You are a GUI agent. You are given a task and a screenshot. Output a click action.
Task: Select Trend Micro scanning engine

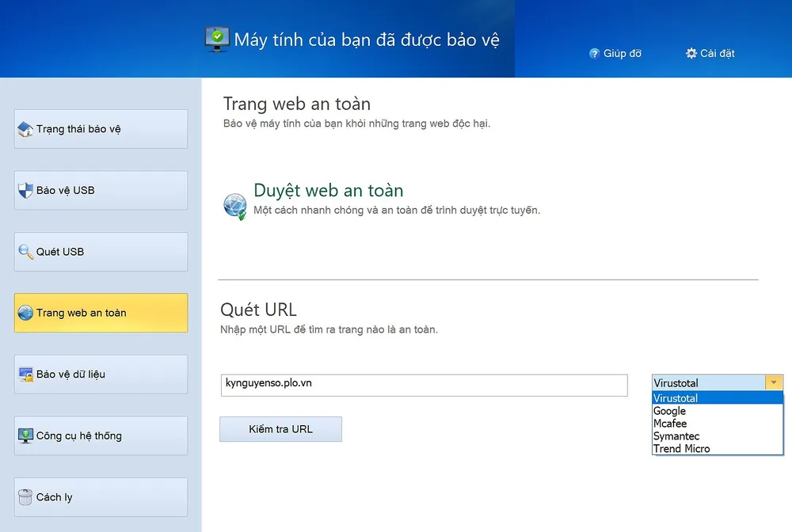point(681,449)
